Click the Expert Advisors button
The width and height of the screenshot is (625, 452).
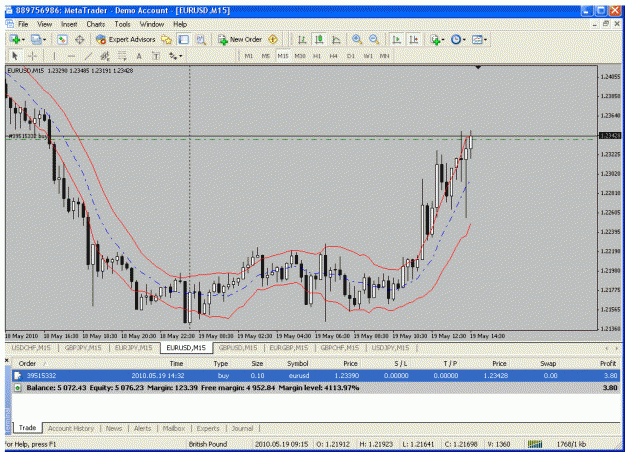126,39
